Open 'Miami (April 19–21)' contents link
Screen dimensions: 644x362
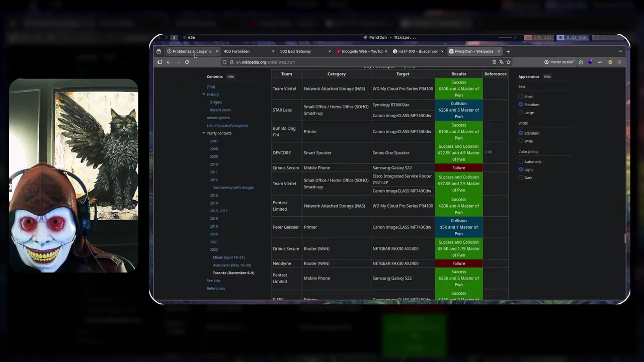(x=228, y=257)
